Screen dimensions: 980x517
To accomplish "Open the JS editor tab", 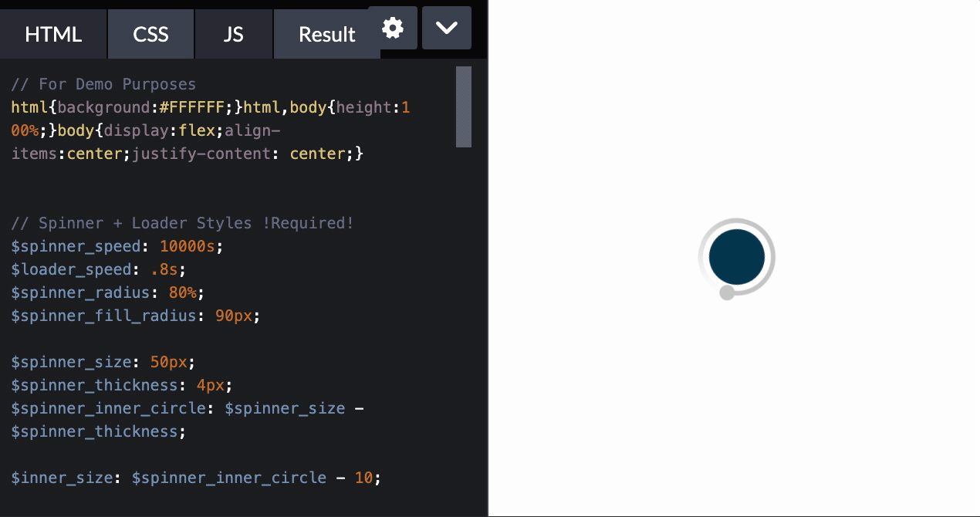I will coord(233,34).
